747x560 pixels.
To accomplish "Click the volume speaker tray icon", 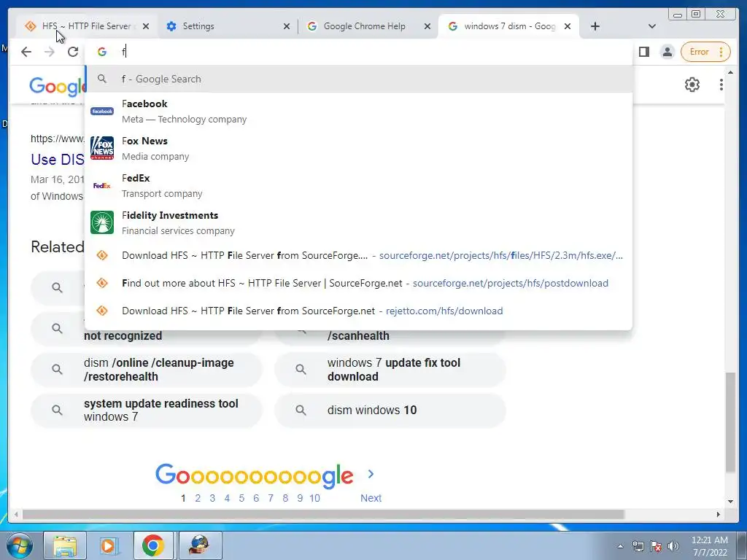I will [673, 546].
